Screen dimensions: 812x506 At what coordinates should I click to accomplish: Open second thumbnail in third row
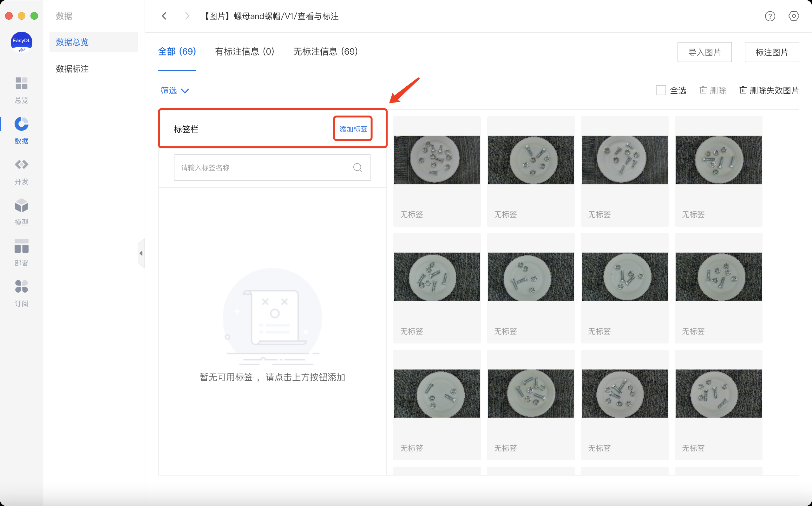point(531,393)
